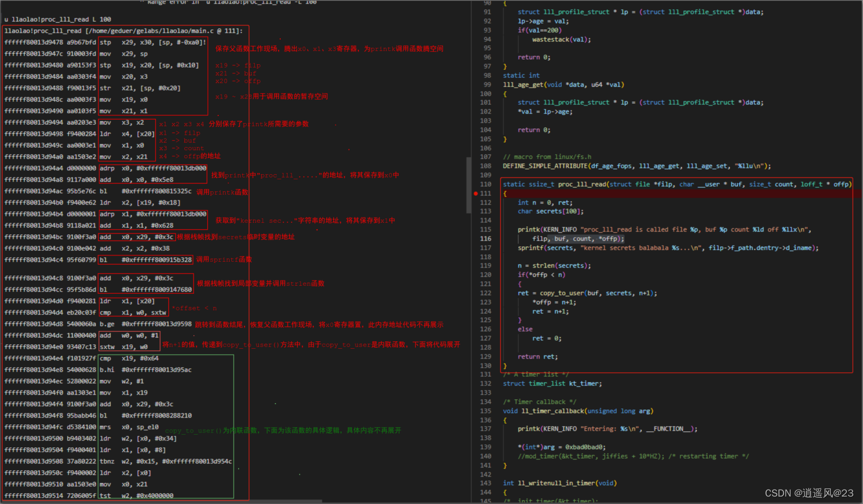Select disassembly row at address ffffff80013d9484
The height and width of the screenshot is (504, 863).
click(76, 77)
